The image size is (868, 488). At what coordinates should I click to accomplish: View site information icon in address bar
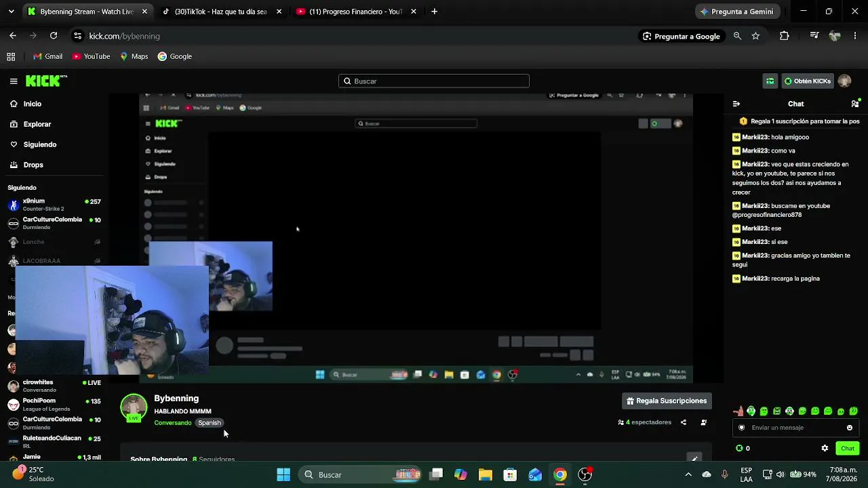pyautogui.click(x=77, y=36)
